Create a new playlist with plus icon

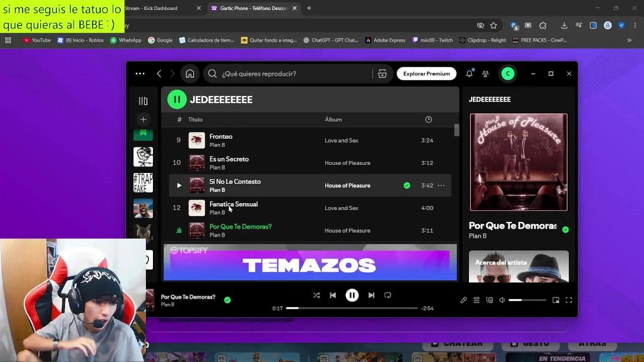pyautogui.click(x=143, y=119)
